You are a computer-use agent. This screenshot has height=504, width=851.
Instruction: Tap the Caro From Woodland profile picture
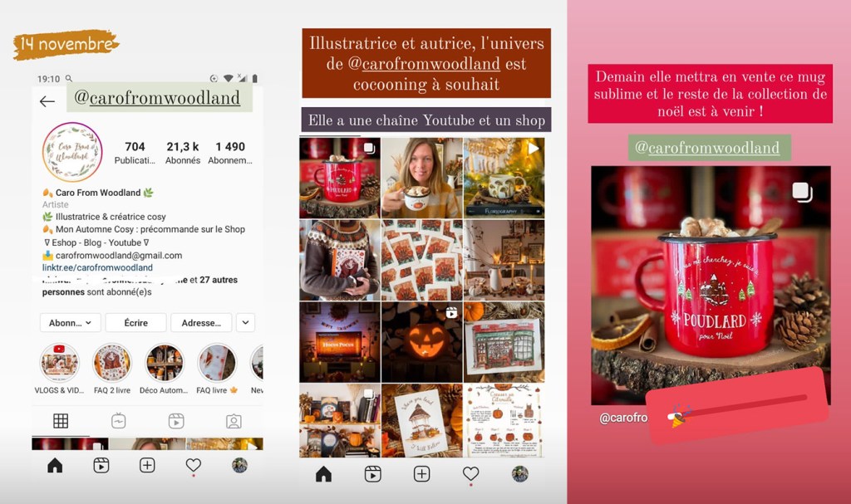[72, 152]
